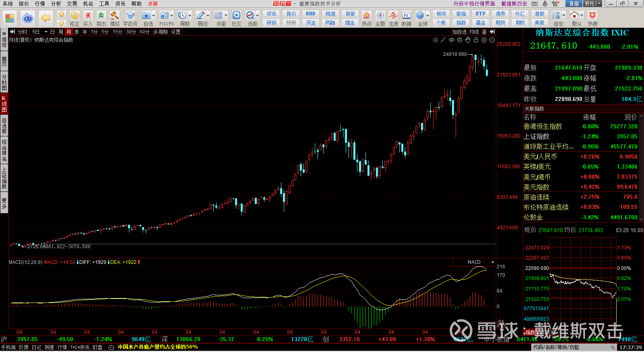Open the 分析 menu
The height and width of the screenshot is (352, 644).
(x=56, y=4)
